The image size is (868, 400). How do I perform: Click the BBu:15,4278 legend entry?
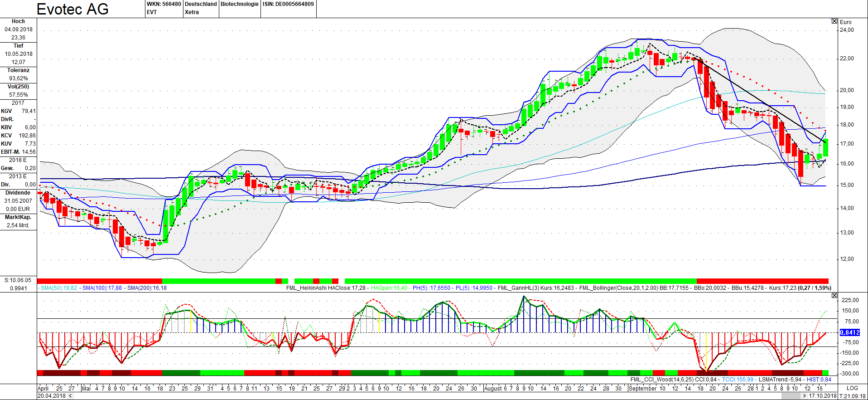point(747,288)
